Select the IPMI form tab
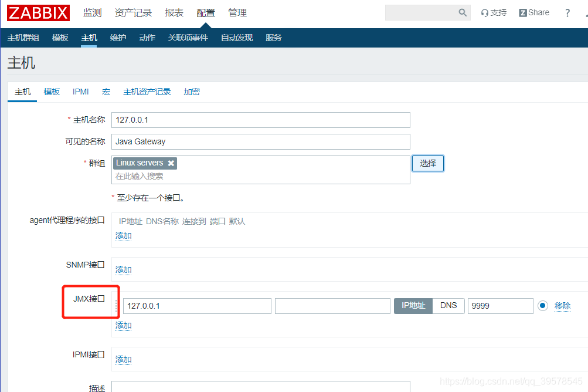The image size is (588, 392). pyautogui.click(x=81, y=92)
